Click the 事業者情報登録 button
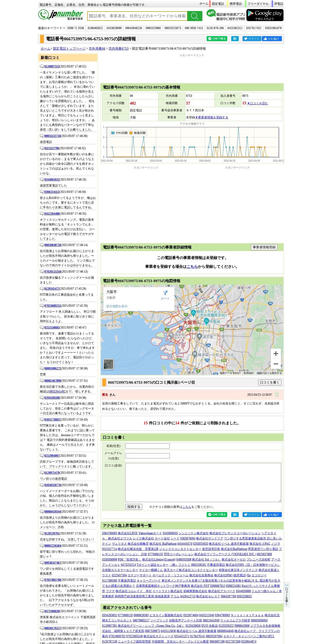This screenshot has width=322, height=644. [264, 247]
